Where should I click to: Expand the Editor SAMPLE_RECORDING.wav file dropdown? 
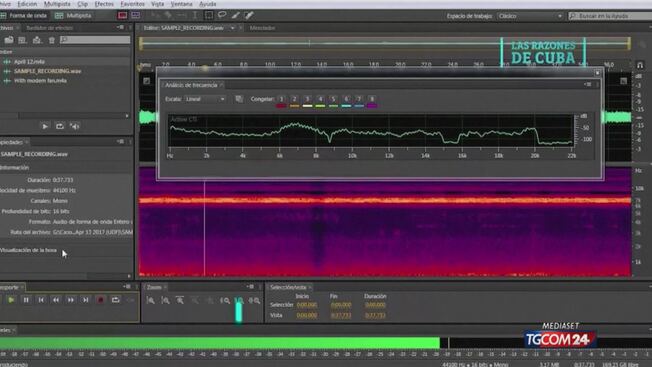pos(232,28)
